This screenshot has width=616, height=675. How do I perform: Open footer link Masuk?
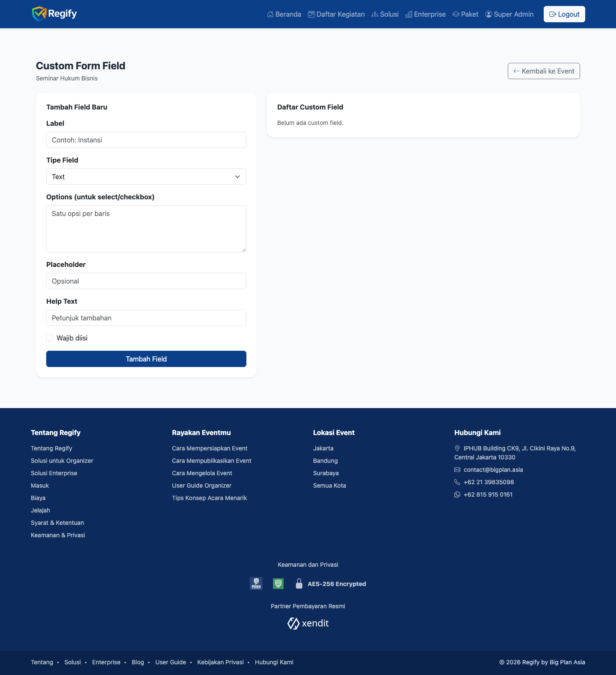point(40,486)
